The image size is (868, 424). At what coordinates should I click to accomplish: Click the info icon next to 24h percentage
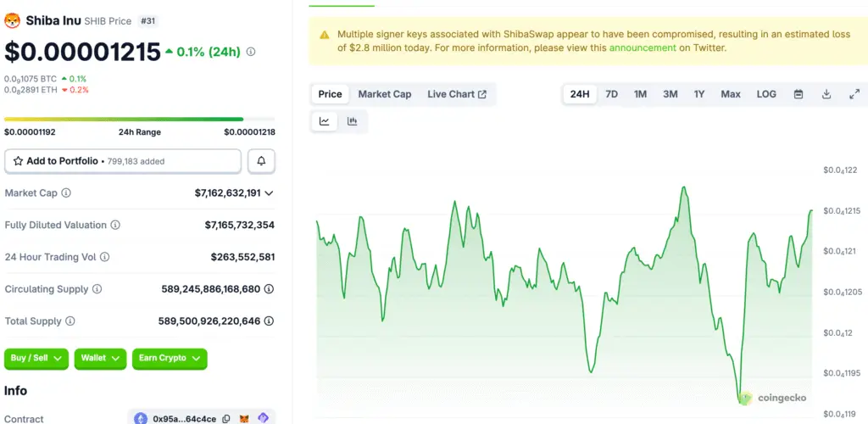click(x=251, y=52)
